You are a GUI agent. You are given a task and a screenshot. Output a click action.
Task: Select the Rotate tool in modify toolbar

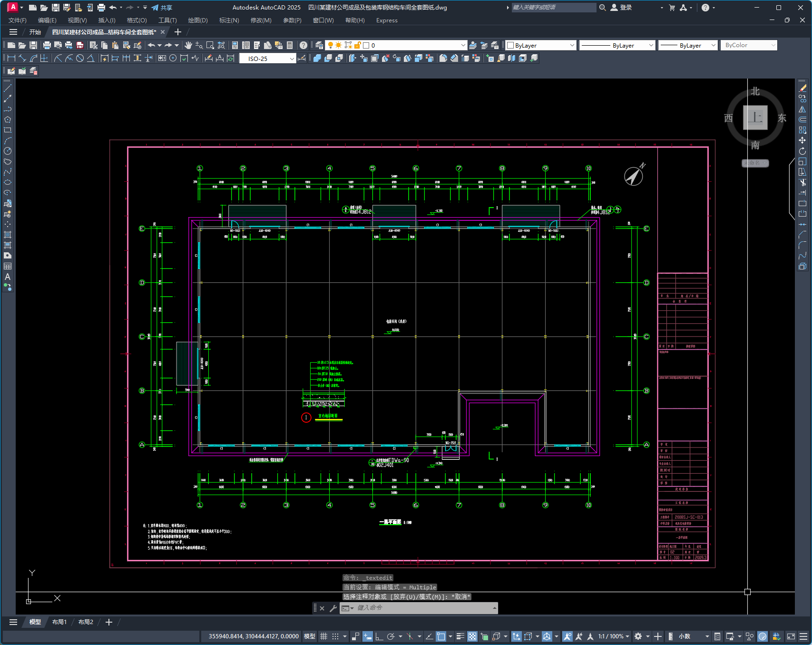[802, 151]
